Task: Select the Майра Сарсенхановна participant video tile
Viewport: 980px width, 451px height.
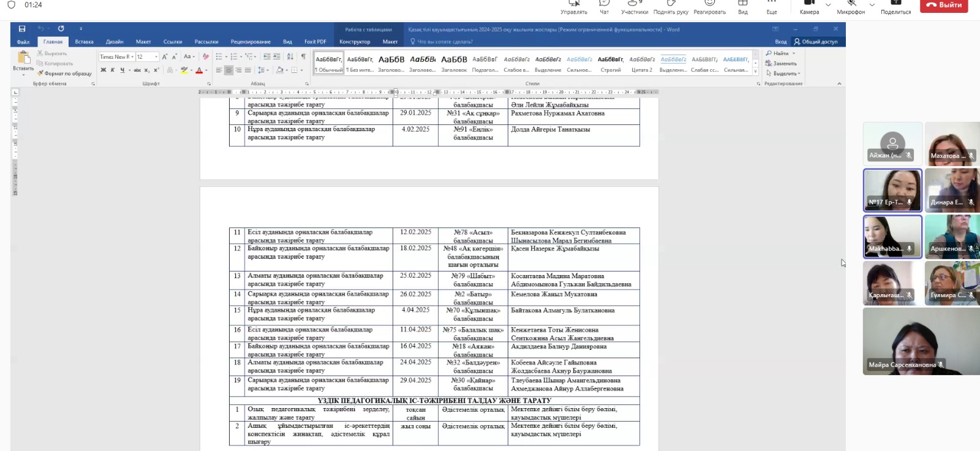Action: (x=912, y=341)
